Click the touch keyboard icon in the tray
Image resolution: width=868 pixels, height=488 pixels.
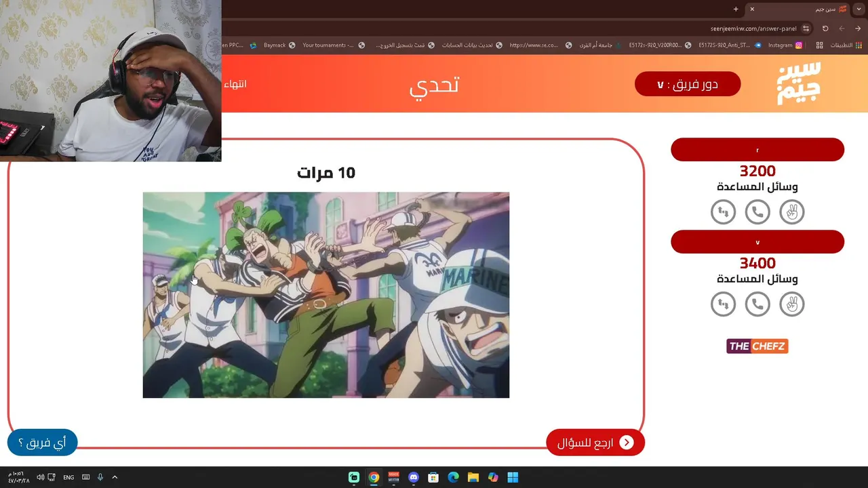(x=85, y=477)
